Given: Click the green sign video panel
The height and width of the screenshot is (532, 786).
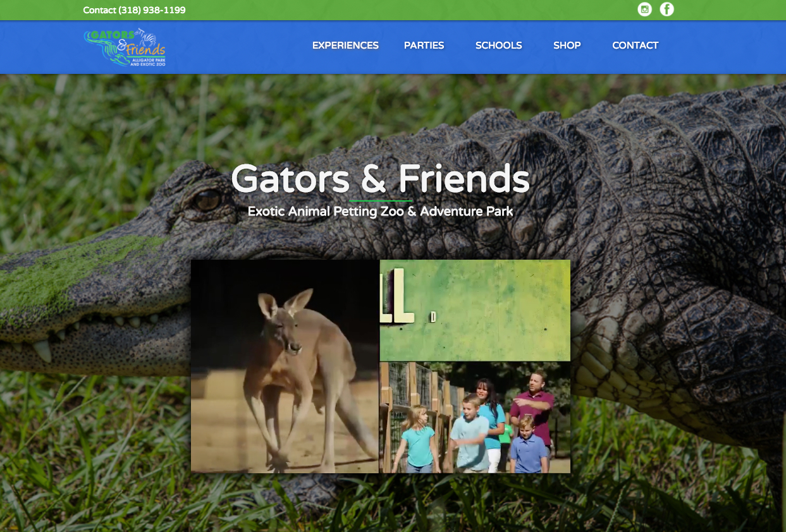Looking at the screenshot, I should click(475, 310).
